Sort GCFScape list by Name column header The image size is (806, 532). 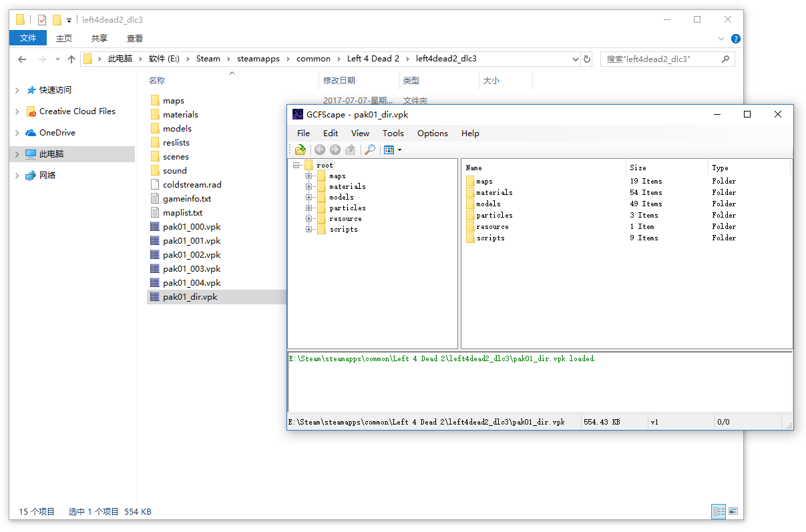pos(544,168)
